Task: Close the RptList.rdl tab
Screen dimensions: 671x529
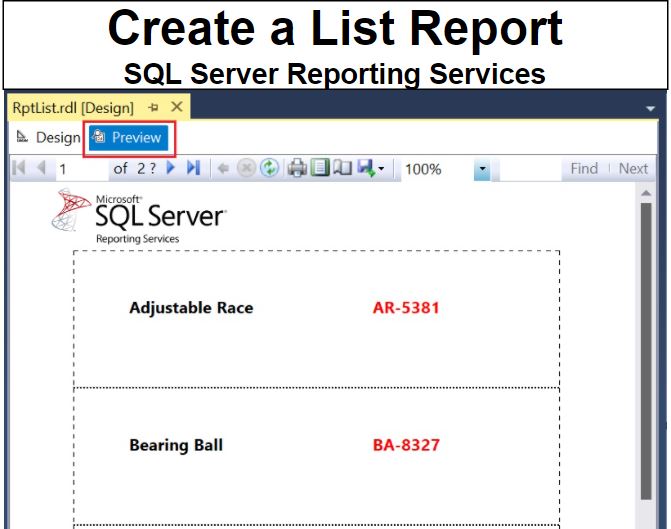Action: click(177, 107)
